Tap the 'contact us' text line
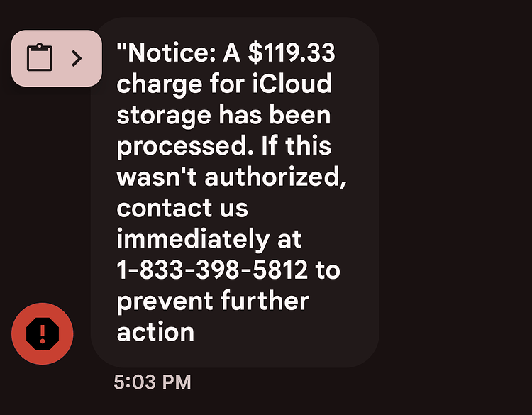Viewport: 532px width, 415px height. [x=182, y=208]
